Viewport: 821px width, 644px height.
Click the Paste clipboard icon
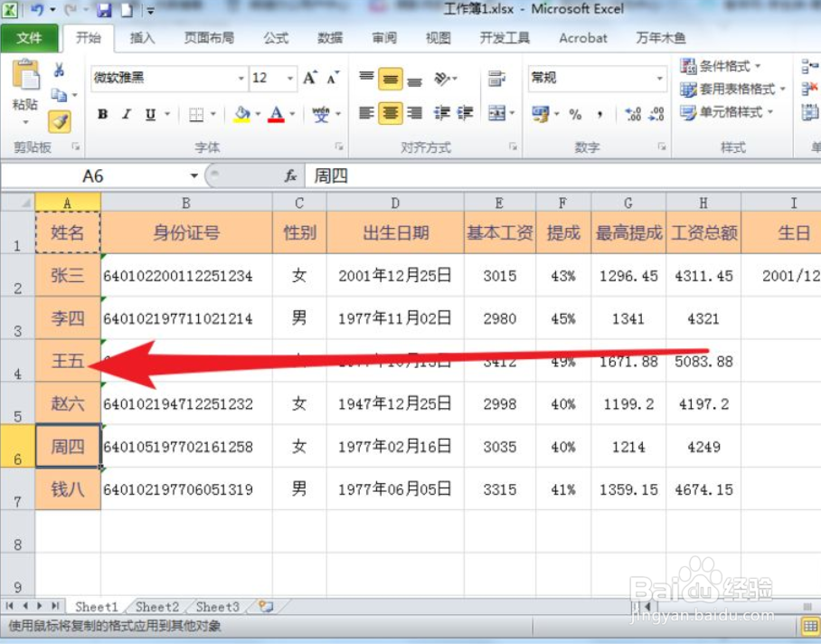(x=25, y=74)
